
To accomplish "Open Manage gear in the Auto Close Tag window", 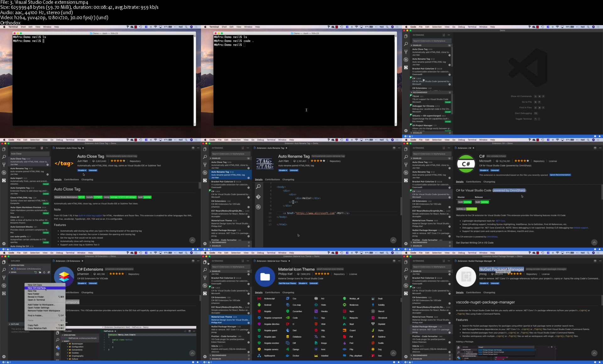I will tap(4, 244).
